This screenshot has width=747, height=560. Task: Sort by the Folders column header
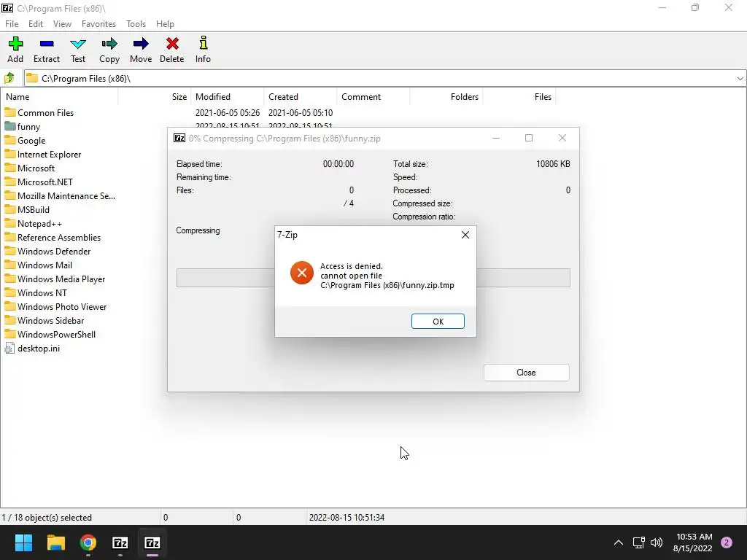(x=446, y=97)
